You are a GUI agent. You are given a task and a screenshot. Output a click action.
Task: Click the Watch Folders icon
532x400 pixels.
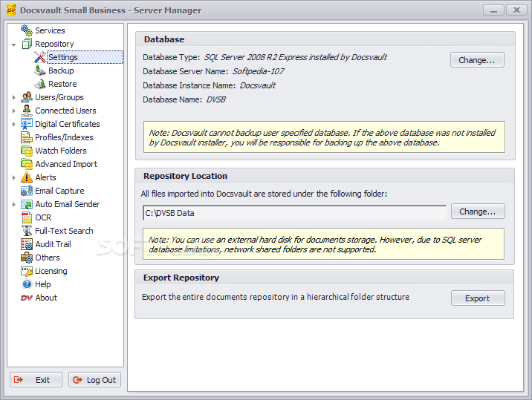[27, 151]
